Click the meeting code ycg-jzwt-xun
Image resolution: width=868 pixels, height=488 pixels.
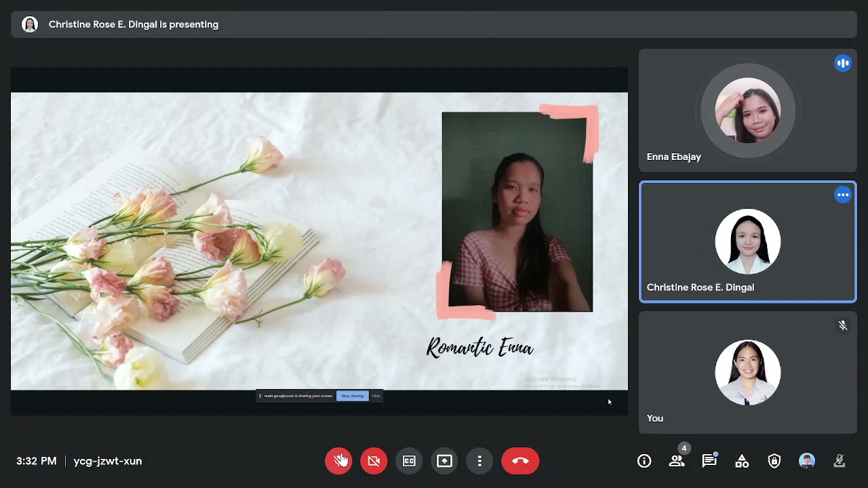pos(108,461)
